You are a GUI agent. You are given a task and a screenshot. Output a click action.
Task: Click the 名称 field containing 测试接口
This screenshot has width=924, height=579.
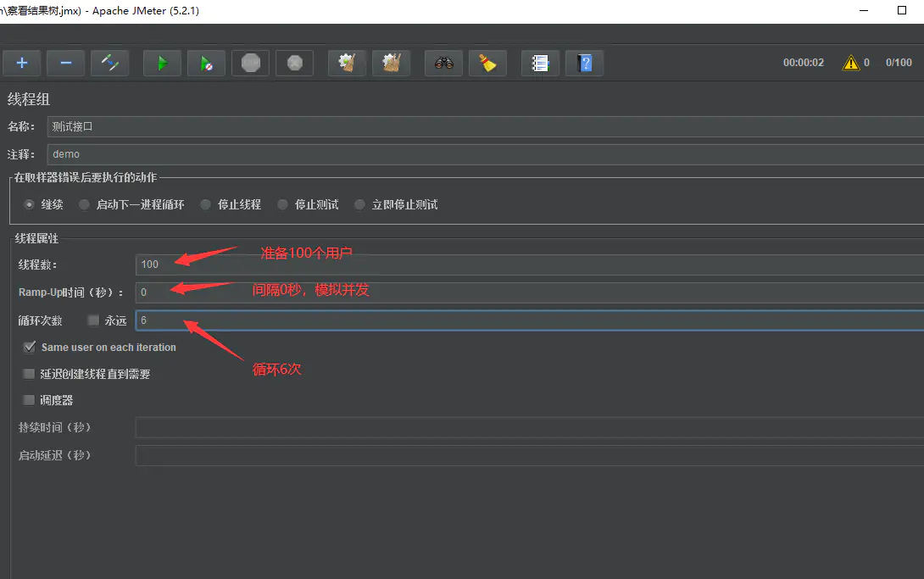pos(485,126)
